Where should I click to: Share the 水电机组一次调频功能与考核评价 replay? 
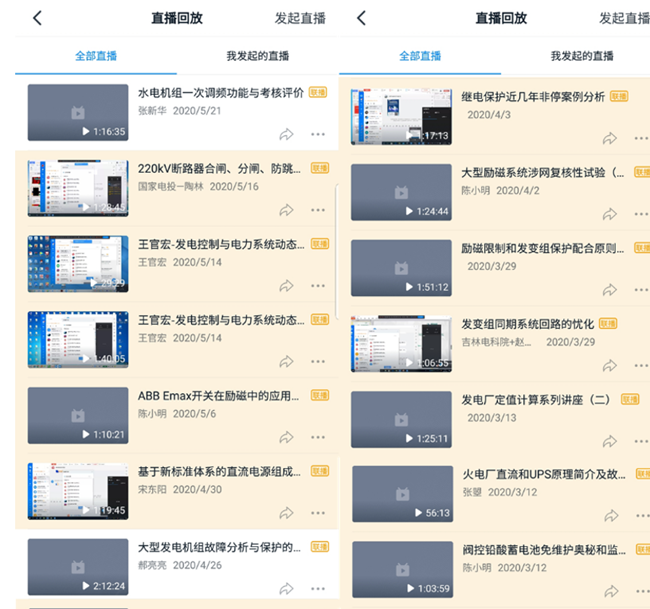coord(287,134)
